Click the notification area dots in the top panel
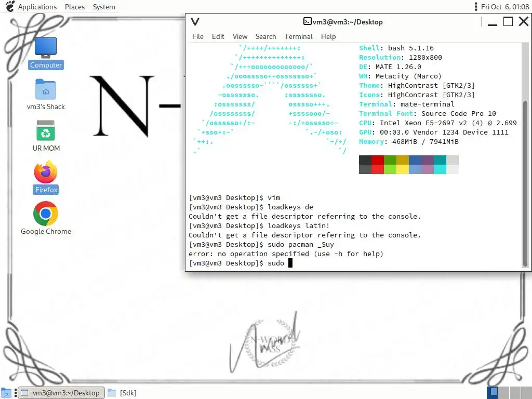This screenshot has height=399, width=532. 476,6
